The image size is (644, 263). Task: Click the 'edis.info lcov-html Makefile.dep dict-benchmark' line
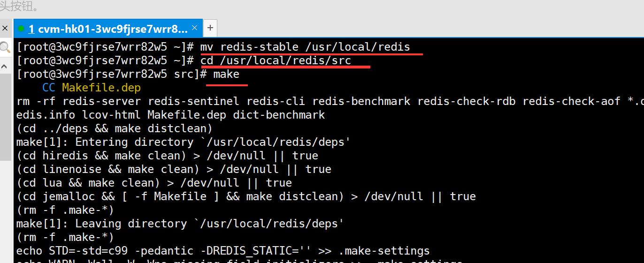click(171, 115)
